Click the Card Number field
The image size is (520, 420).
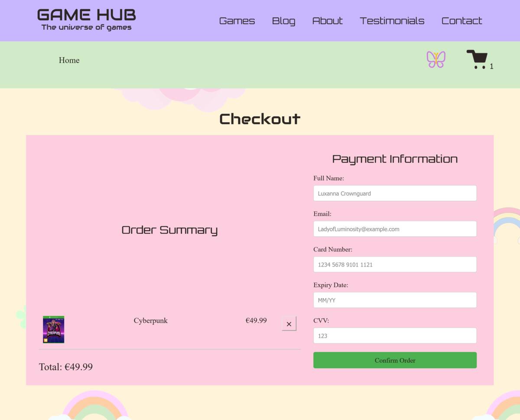click(395, 264)
